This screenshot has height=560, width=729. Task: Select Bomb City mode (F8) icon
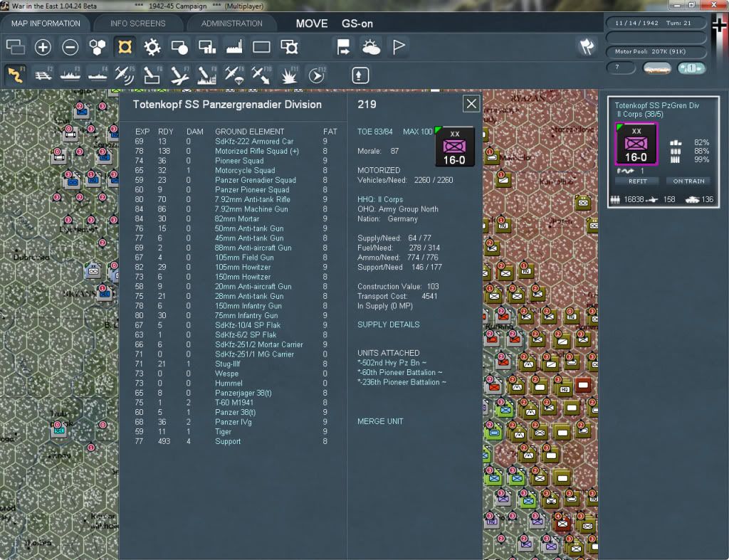207,75
